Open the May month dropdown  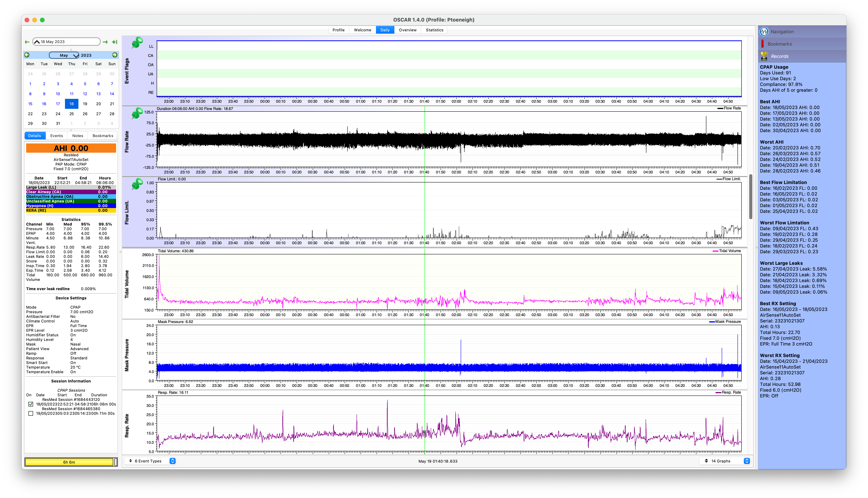[64, 55]
